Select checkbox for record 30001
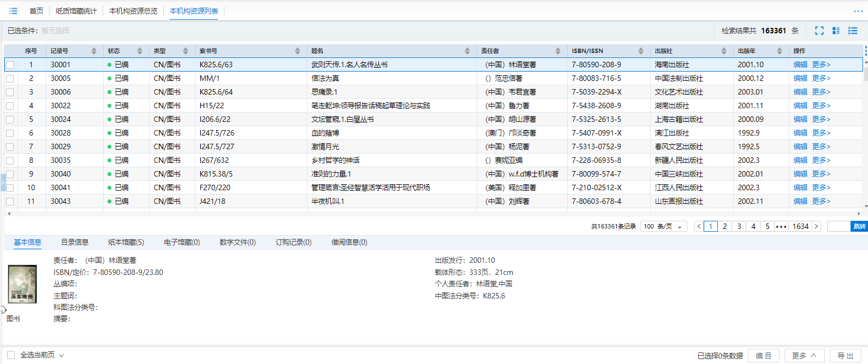Image resolution: width=868 pixels, height=364 pixels. [x=10, y=64]
